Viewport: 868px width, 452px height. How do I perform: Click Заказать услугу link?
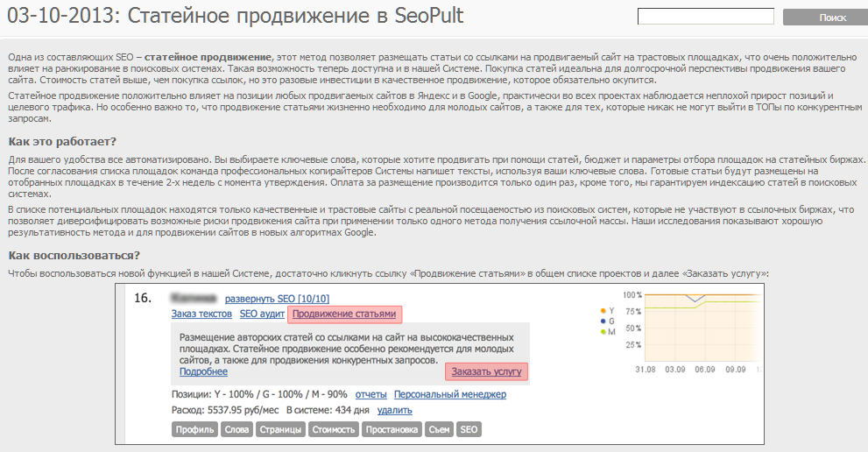coord(487,371)
